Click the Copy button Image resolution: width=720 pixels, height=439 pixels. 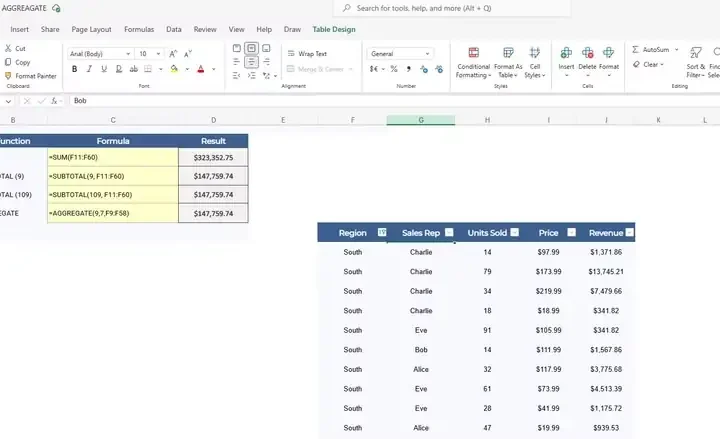click(x=17, y=62)
